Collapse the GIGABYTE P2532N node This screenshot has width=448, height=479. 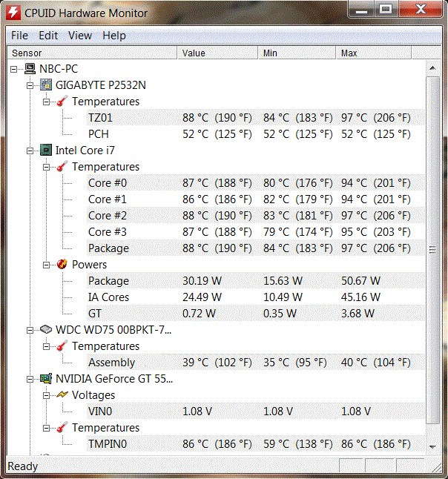(x=30, y=85)
